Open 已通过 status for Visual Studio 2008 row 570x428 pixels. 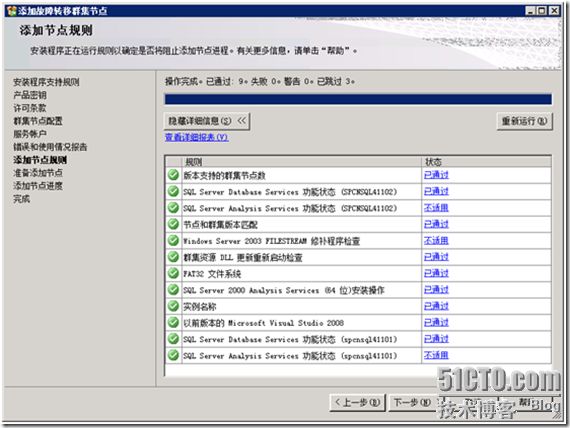click(x=436, y=322)
